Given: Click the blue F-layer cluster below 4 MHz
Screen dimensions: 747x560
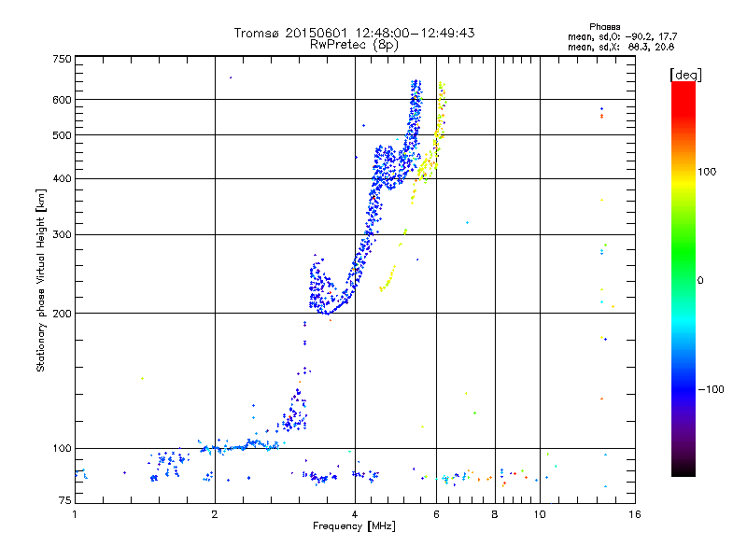Looking at the screenshot, I should [326, 288].
